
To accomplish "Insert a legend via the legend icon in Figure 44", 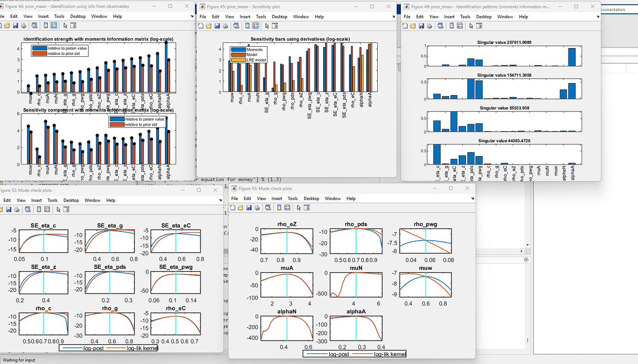I will point(54,26).
